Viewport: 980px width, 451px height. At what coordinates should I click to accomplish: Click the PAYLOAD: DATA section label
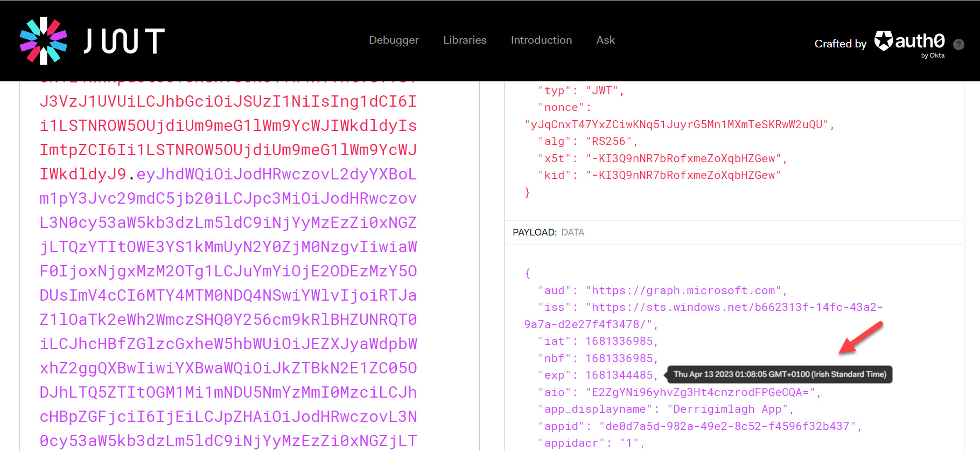click(x=548, y=232)
